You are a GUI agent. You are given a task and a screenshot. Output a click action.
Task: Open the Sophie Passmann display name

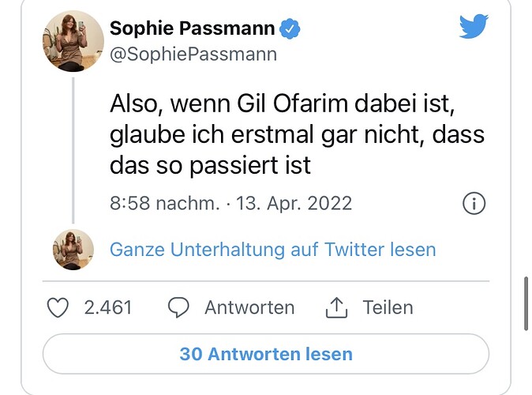point(193,29)
